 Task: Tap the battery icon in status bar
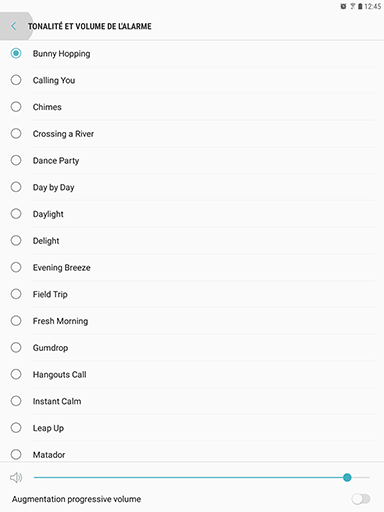pos(360,6)
